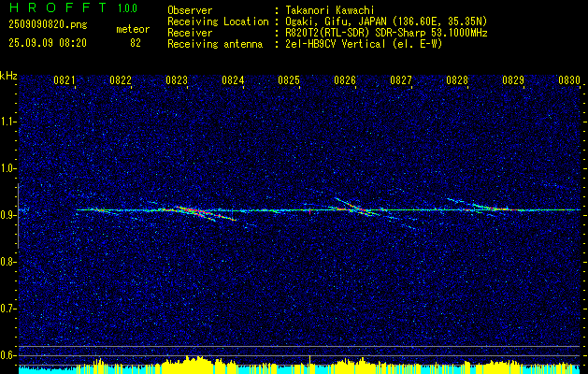Viewport: 588px width, 374px height.
Task: Click the HROFFT title text
Action: [58, 7]
